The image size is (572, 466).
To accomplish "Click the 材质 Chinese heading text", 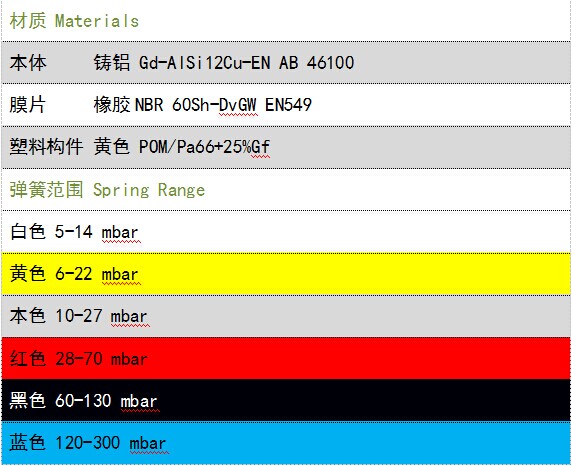I will click(28, 21).
